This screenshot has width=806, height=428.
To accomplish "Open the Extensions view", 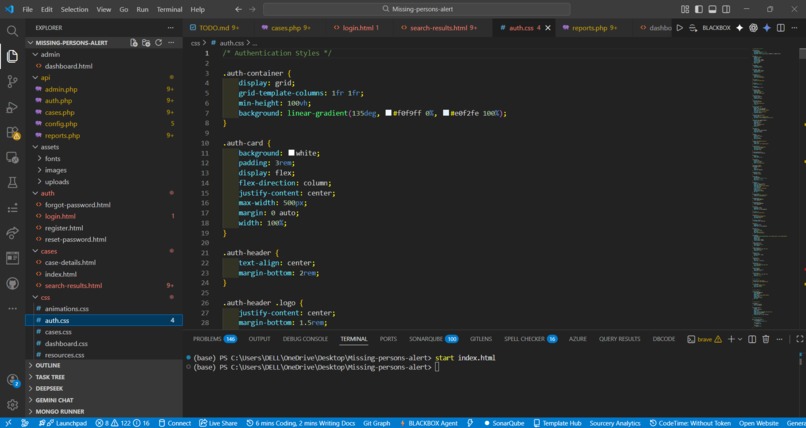I will tap(12, 132).
